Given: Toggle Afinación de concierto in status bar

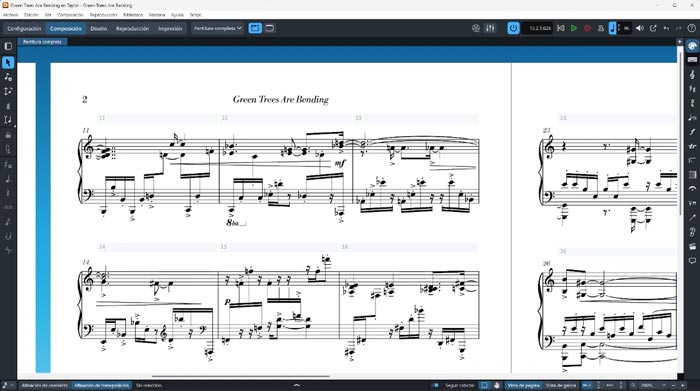Looking at the screenshot, I should click(45, 385).
